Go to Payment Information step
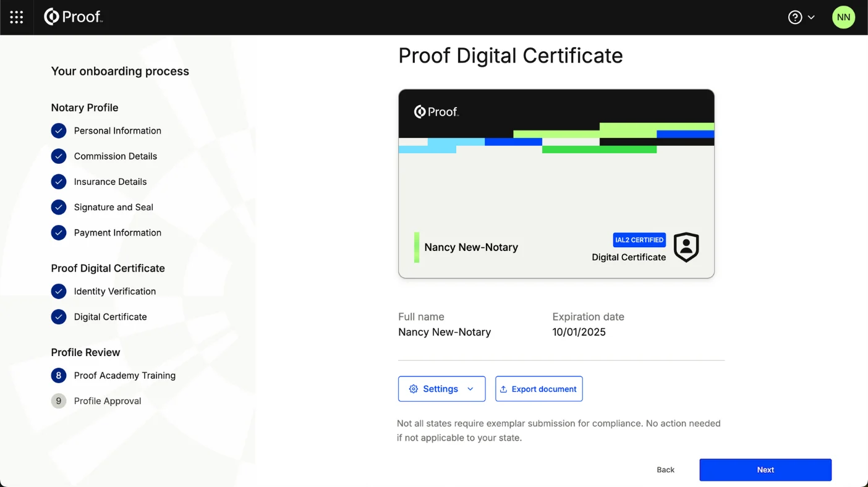This screenshot has width=868, height=487. pyautogui.click(x=117, y=233)
